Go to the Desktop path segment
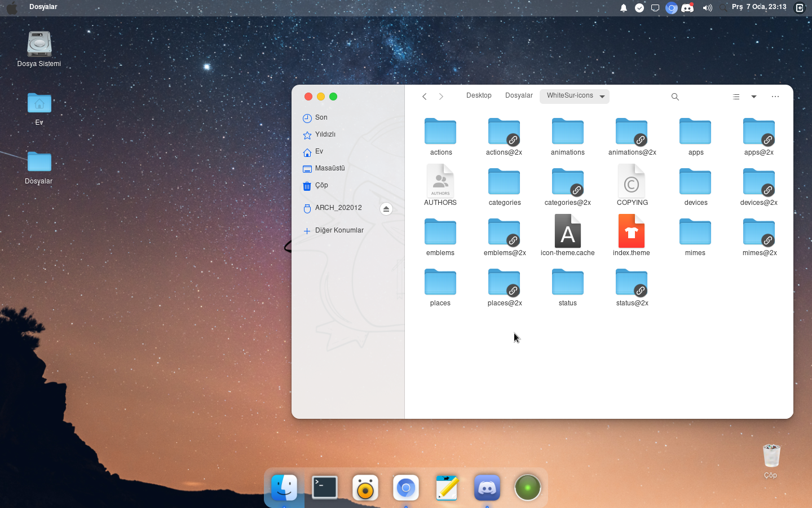This screenshot has height=508, width=812. coord(479,96)
